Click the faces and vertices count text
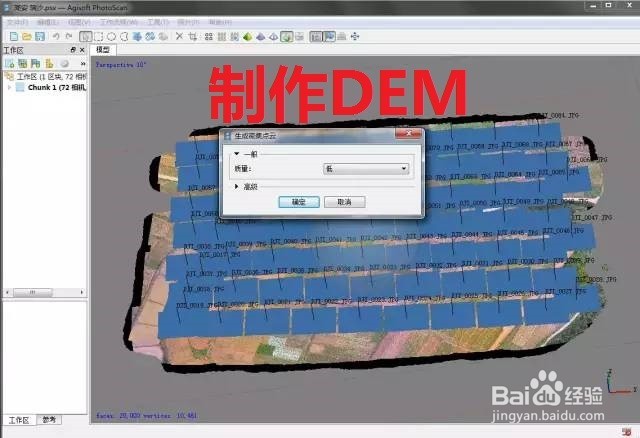640x438 pixels. pos(147,416)
